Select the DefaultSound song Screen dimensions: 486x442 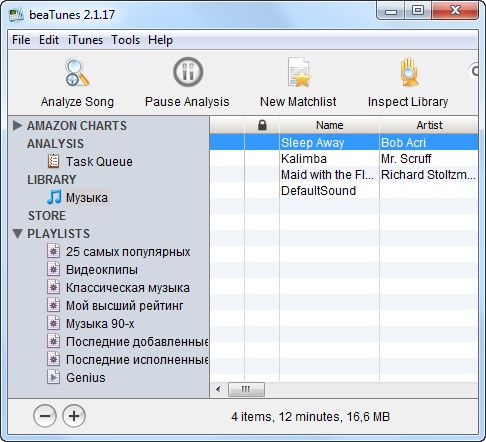[318, 190]
